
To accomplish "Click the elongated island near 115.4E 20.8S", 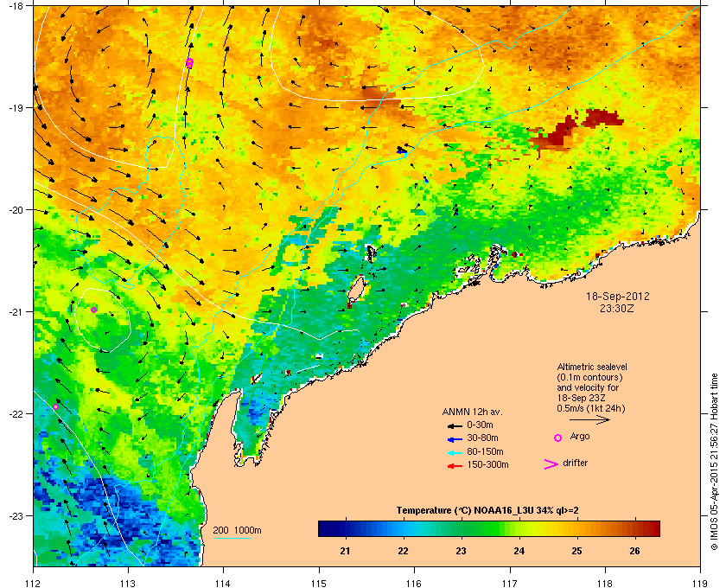I will [x=356, y=289].
